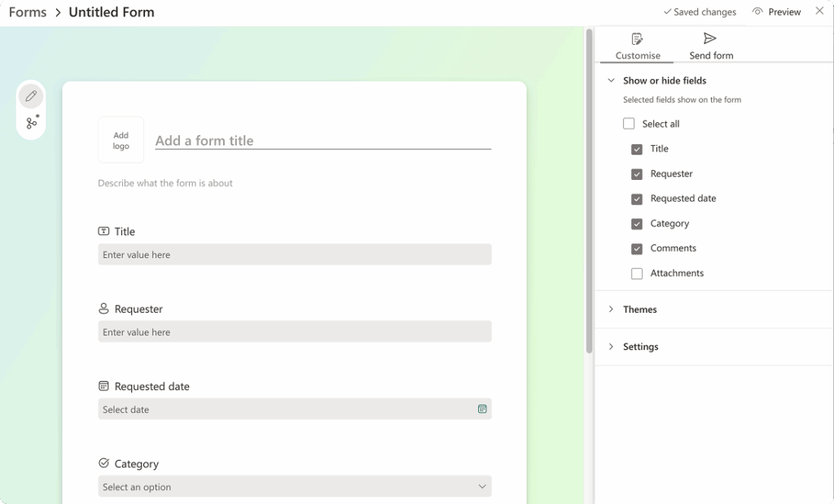Click the checkmark-circle icon beside Category

(x=103, y=463)
